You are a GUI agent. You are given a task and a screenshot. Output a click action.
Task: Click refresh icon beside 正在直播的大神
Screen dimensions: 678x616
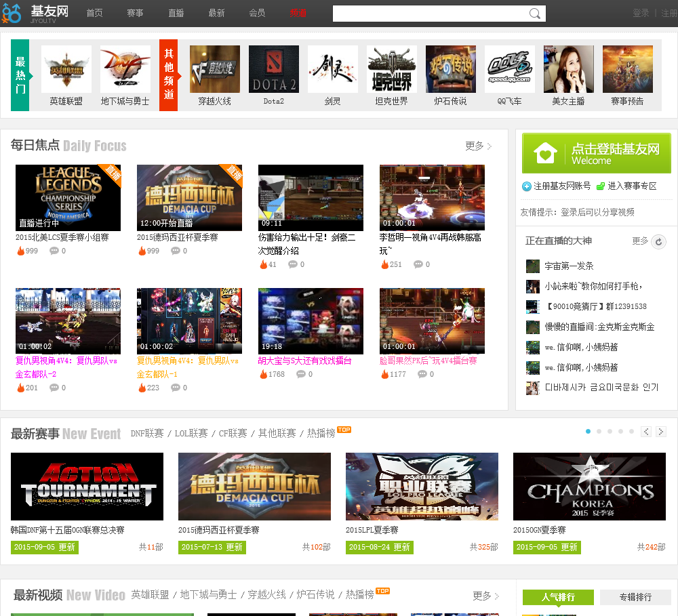[658, 242]
